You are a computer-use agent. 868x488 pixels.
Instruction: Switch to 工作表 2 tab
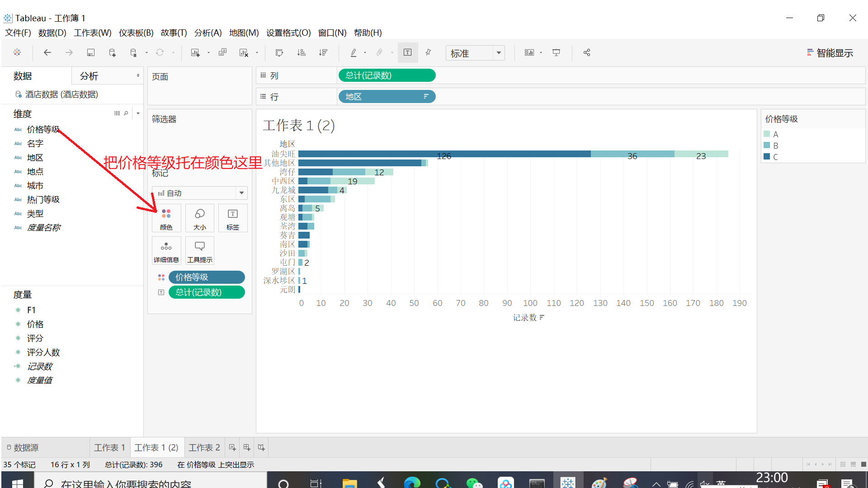(x=204, y=447)
